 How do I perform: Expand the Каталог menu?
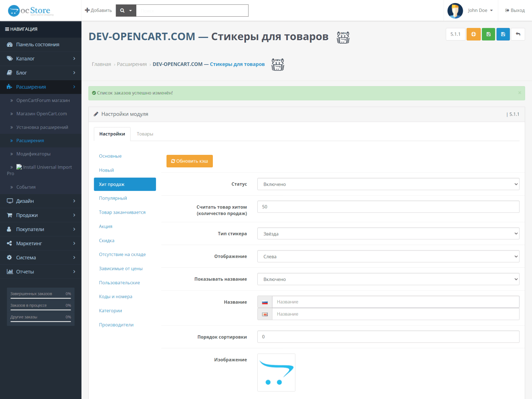pyautogui.click(x=41, y=59)
